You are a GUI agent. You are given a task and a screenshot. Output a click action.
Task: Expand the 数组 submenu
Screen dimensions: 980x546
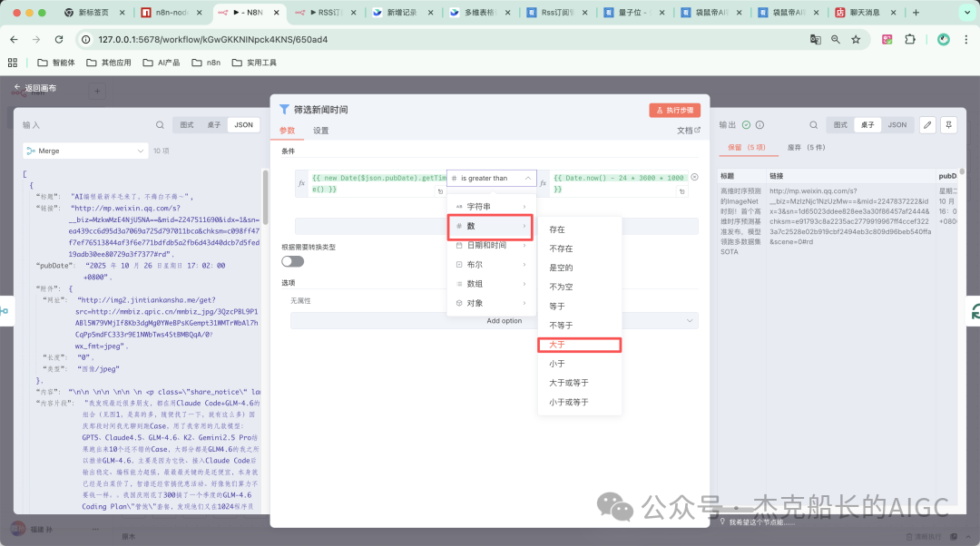click(x=491, y=284)
